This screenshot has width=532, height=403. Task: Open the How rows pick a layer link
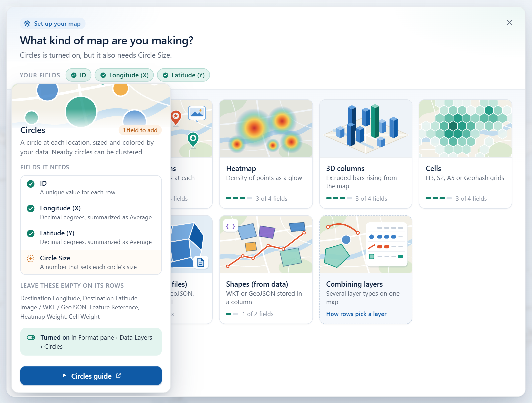tap(356, 314)
